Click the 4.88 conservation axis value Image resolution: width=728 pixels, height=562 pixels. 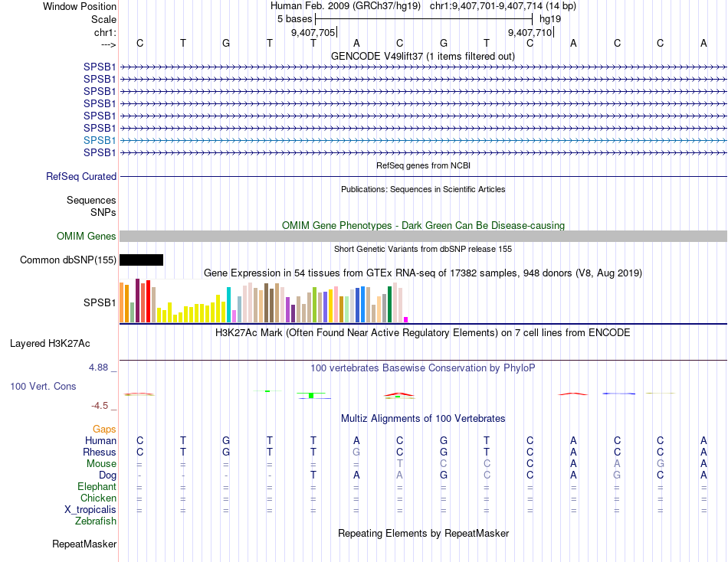pos(98,367)
